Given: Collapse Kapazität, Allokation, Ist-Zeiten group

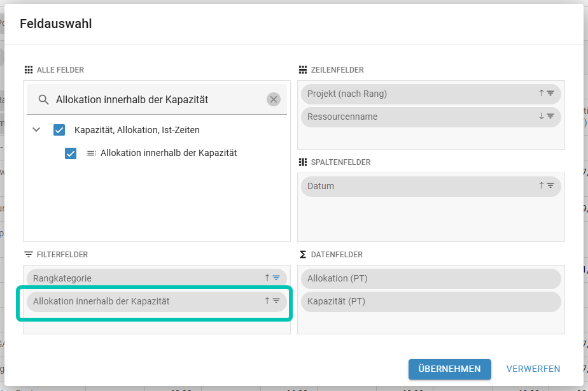Looking at the screenshot, I should point(36,130).
